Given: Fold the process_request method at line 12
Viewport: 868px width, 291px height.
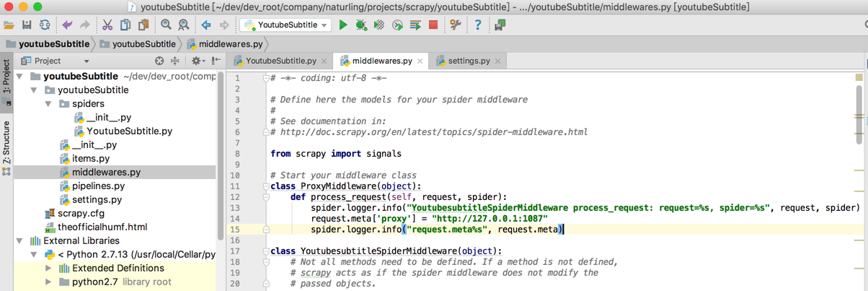Looking at the screenshot, I should (266, 197).
